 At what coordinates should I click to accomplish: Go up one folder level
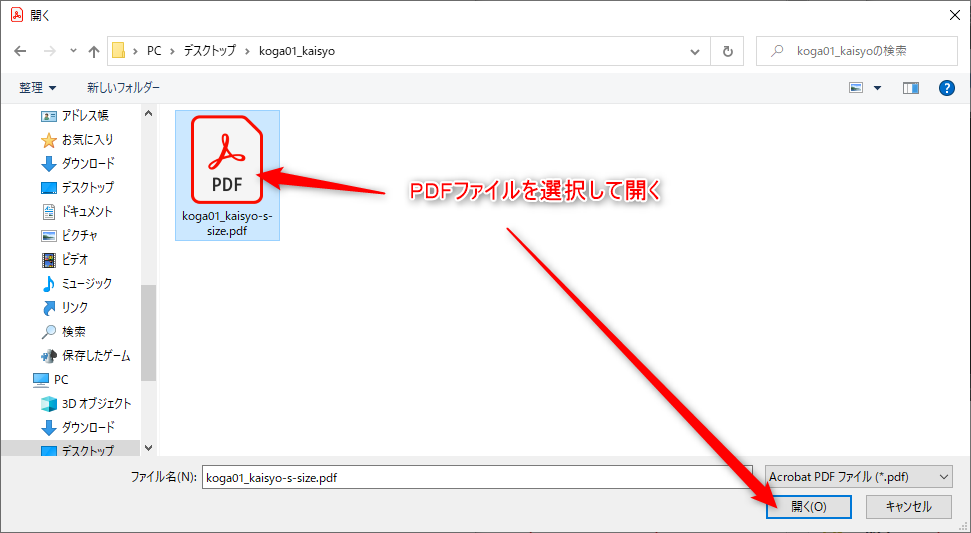pyautogui.click(x=94, y=51)
